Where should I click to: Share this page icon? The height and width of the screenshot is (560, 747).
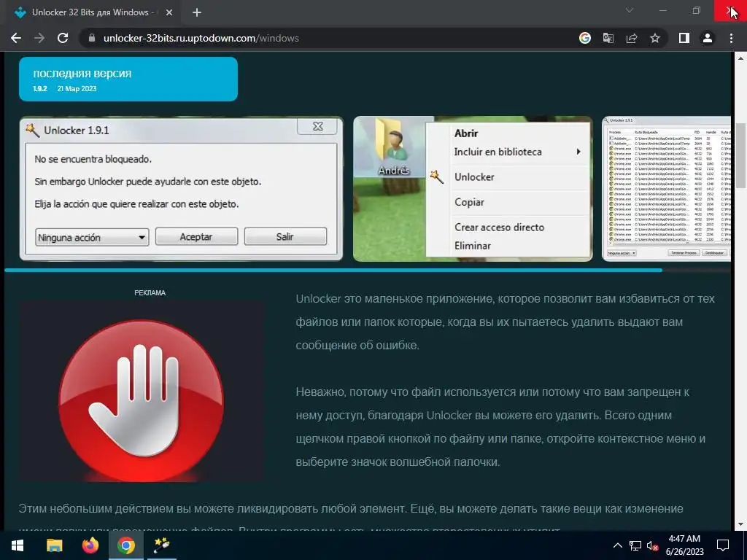632,38
